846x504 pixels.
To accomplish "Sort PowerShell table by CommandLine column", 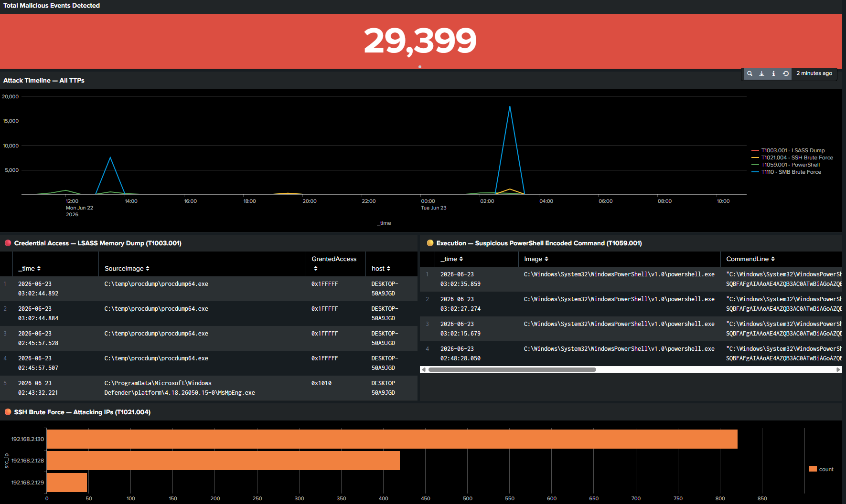I will pyautogui.click(x=750, y=259).
